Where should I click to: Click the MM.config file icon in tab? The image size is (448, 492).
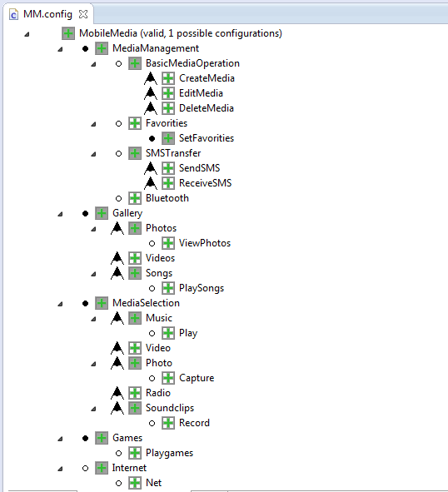[x=13, y=14]
